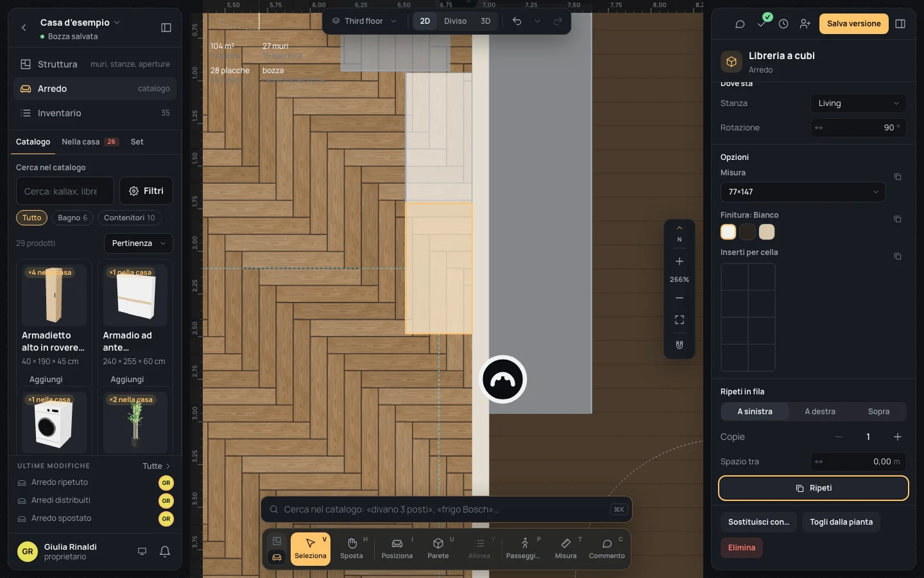The width and height of the screenshot is (924, 578).
Task: Open the Stanza Living dropdown
Action: [x=859, y=103]
